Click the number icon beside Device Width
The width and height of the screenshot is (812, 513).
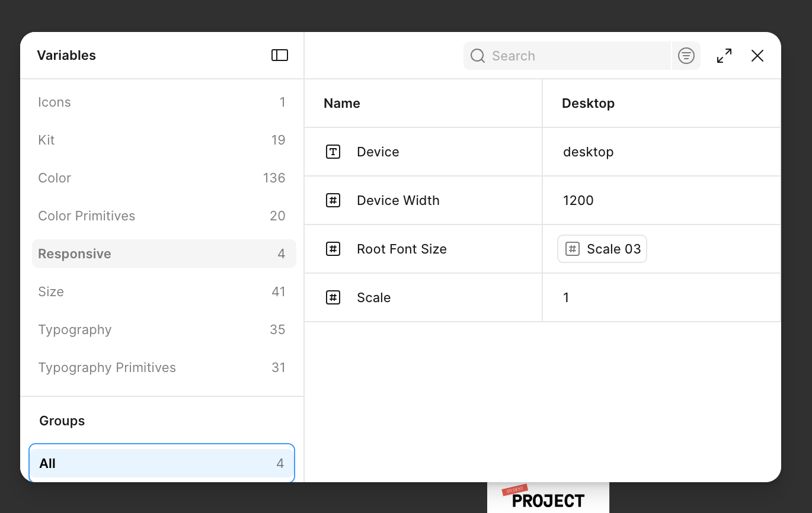(333, 200)
